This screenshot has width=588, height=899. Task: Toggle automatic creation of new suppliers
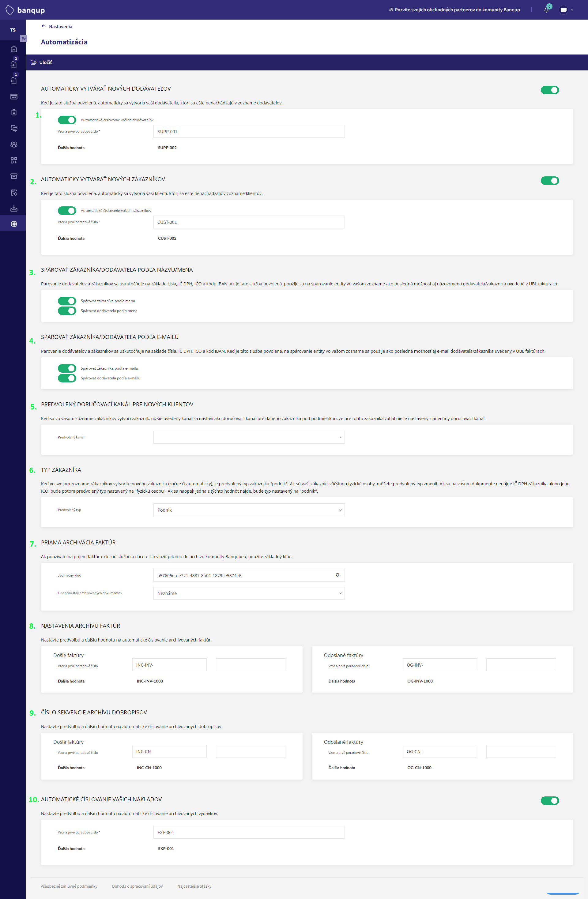tap(550, 90)
